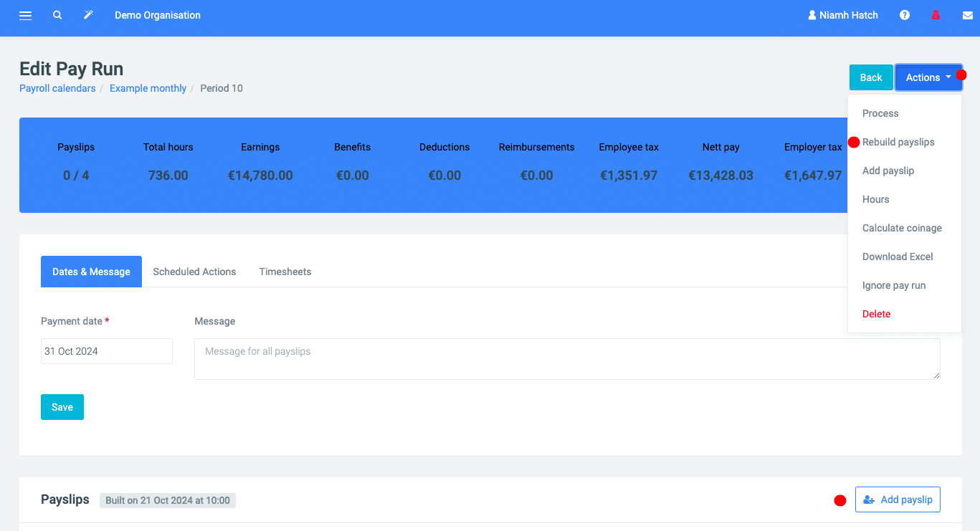980x531 pixels.
Task: Navigate to Example monthly calendar link
Action: (x=148, y=88)
